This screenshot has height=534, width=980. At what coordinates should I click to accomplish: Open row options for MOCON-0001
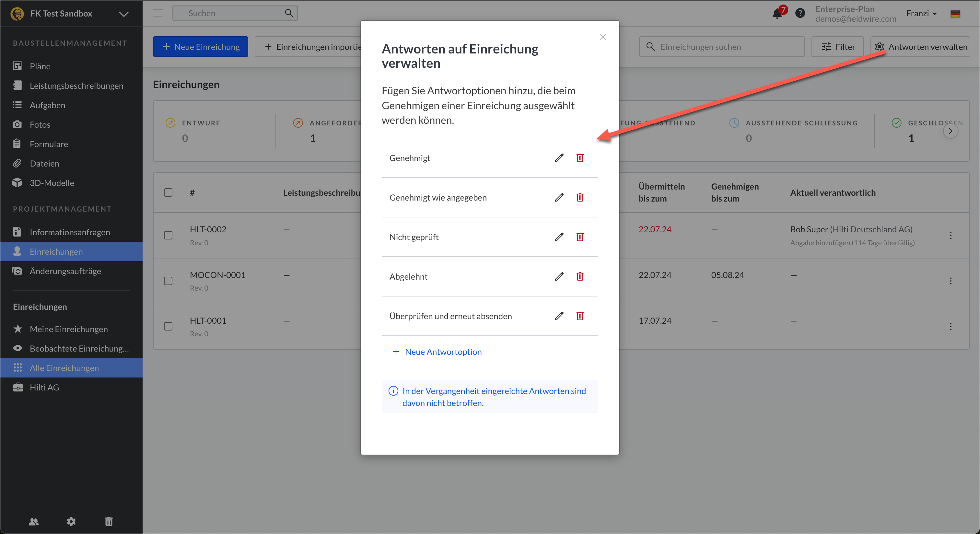point(950,281)
